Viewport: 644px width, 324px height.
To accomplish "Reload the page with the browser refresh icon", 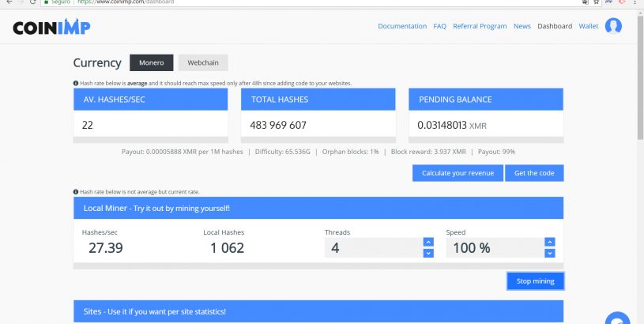I will pyautogui.click(x=33, y=2).
